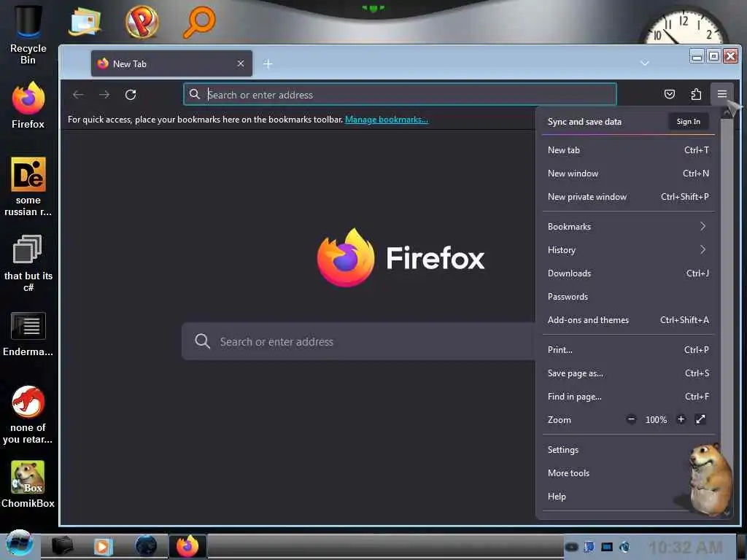Expand the History submenu
The height and width of the screenshot is (560, 747).
coord(628,250)
